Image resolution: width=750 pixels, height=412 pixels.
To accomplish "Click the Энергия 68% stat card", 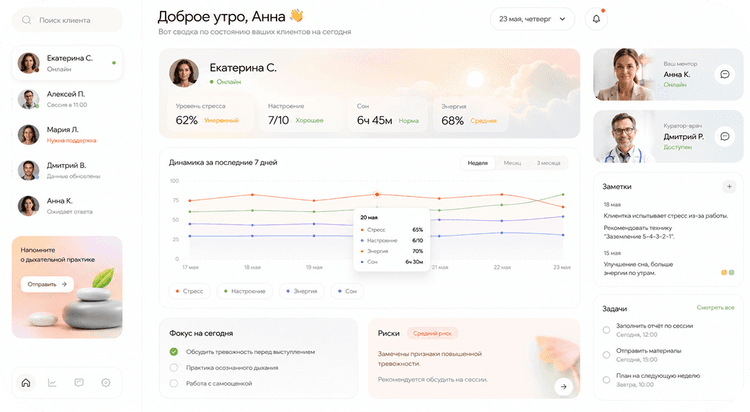I will tap(469, 114).
